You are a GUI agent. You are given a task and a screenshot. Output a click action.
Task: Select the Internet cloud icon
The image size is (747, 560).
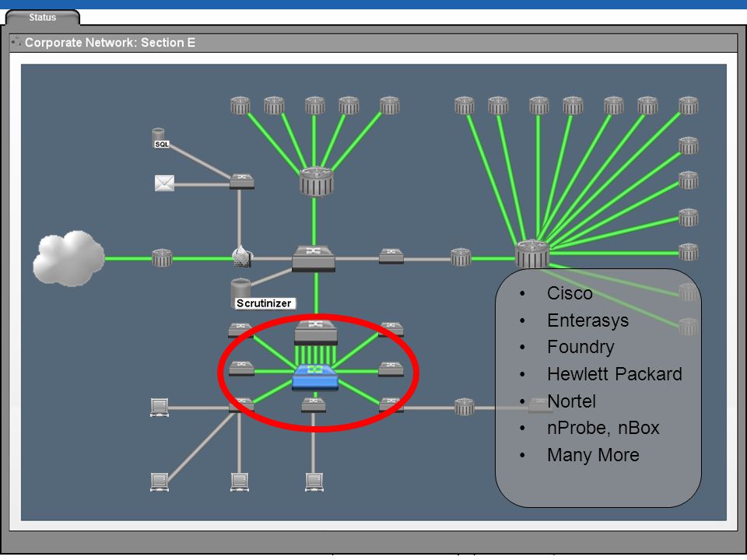coord(68,258)
